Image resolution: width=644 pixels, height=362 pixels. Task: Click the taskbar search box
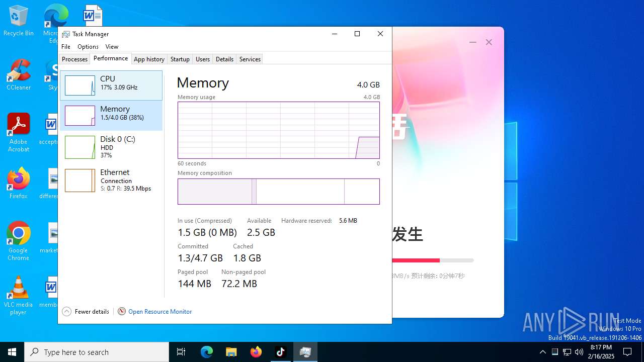[97, 352]
